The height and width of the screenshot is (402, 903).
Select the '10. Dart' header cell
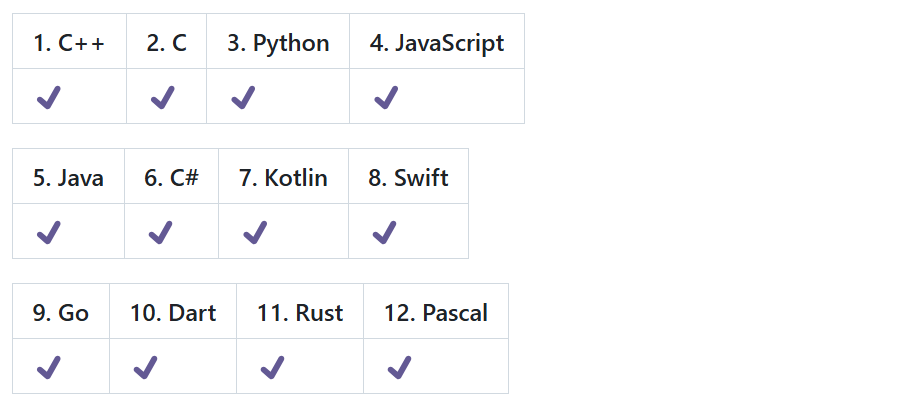click(173, 311)
